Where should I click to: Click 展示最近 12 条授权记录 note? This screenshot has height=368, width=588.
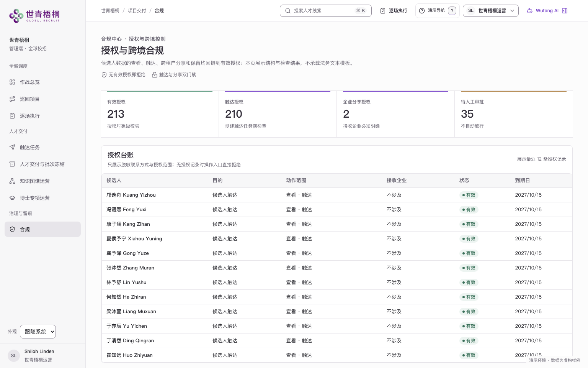(541, 159)
